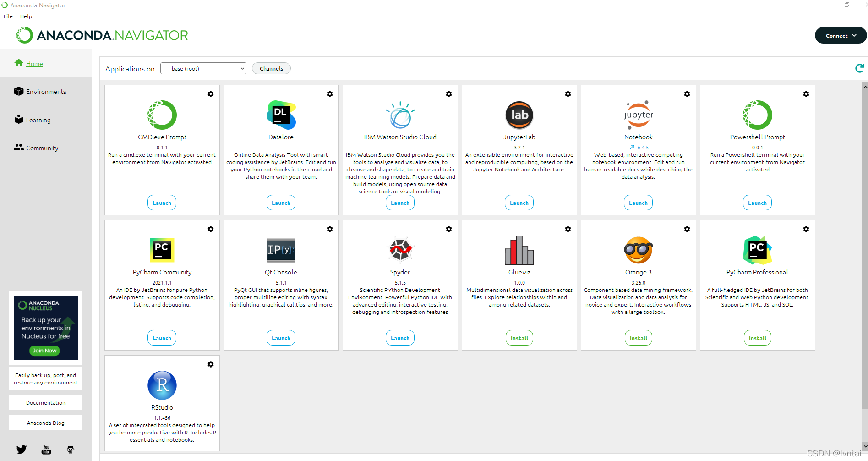Install Orange 3
Image resolution: width=868 pixels, height=461 pixels.
pos(639,338)
